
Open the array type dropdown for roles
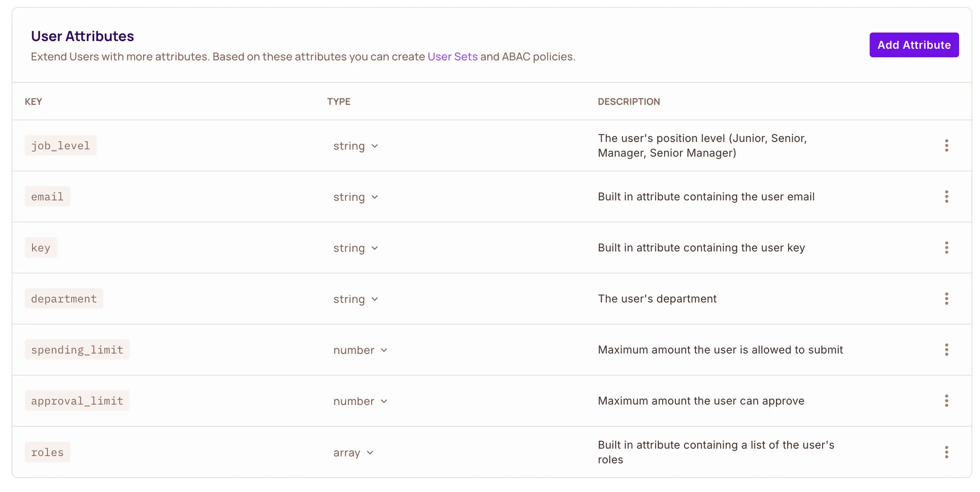tap(353, 452)
